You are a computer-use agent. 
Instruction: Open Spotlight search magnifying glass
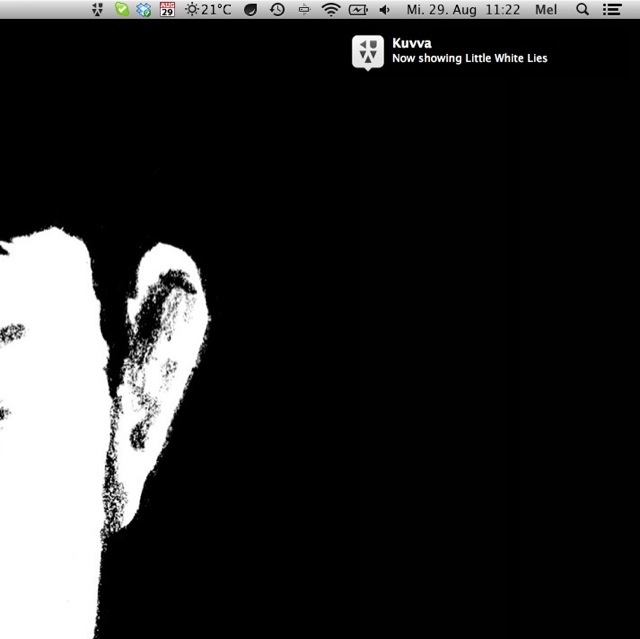tap(583, 10)
